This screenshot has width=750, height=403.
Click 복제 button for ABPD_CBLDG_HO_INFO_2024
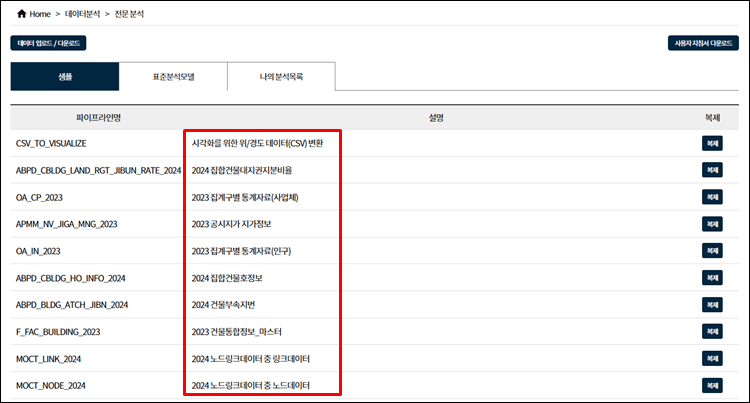(712, 278)
